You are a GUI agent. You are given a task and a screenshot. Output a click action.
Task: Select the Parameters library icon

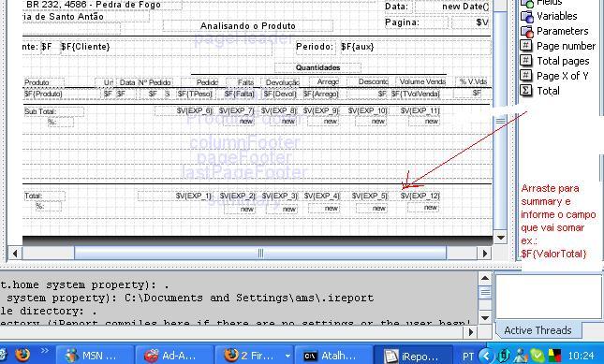[526, 31]
